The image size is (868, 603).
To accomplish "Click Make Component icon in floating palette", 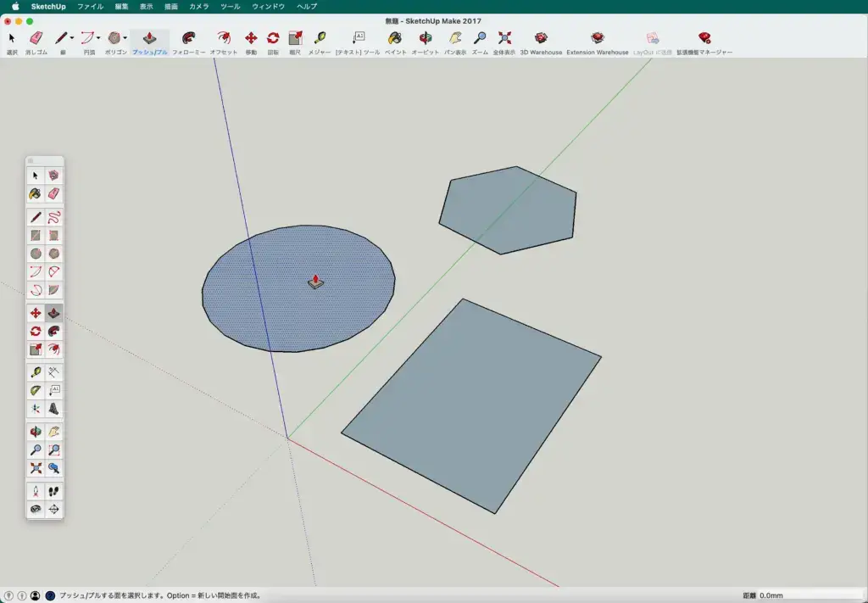I will (x=53, y=176).
